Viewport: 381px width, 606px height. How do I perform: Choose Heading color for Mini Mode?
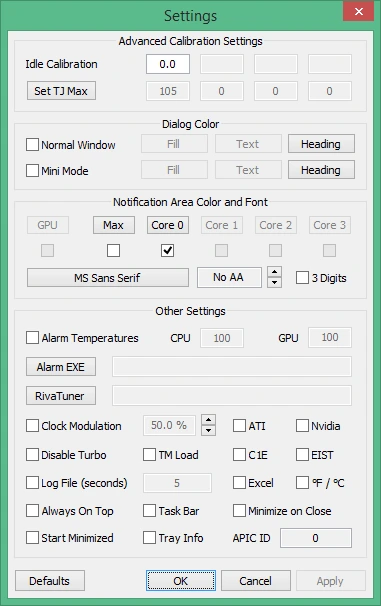[321, 170]
